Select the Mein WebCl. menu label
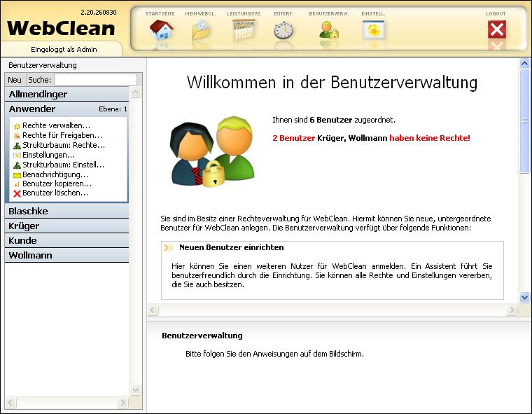Screen dimensions: 532x414 pos(200,13)
